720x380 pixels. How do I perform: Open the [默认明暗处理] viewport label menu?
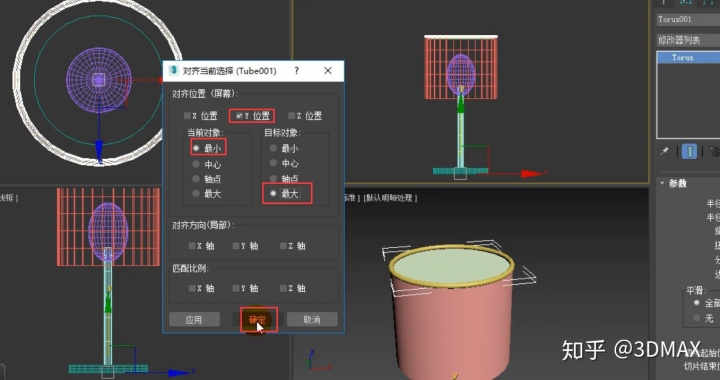(390, 198)
